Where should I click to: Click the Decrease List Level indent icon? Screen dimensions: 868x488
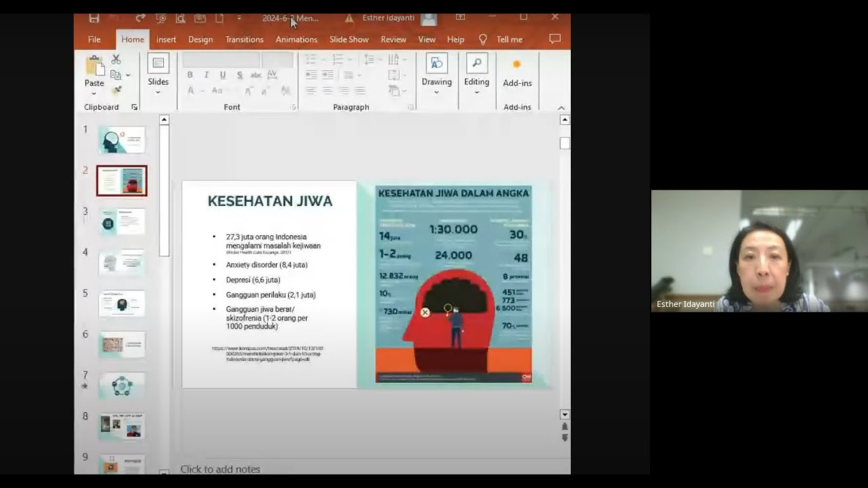pyautogui.click(x=311, y=75)
